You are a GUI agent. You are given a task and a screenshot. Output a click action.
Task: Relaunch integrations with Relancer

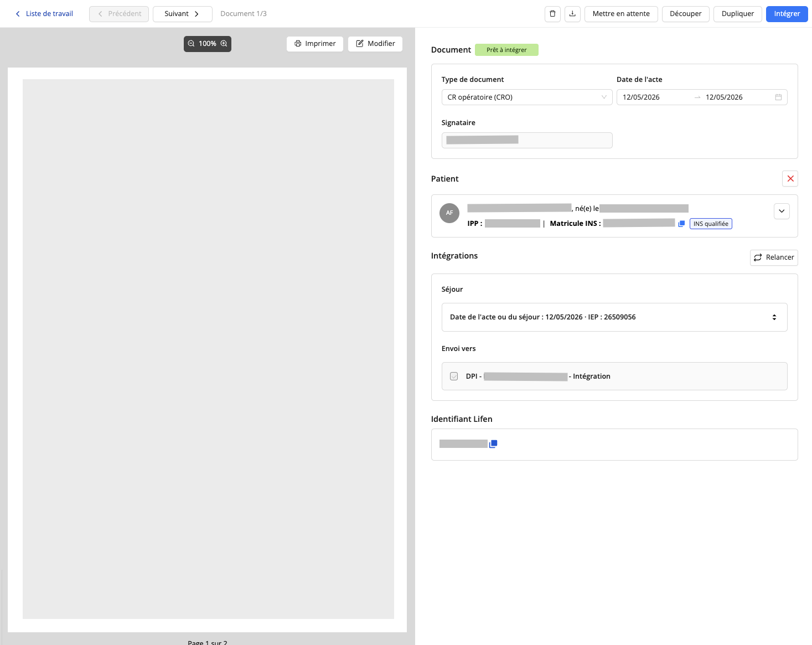(774, 257)
